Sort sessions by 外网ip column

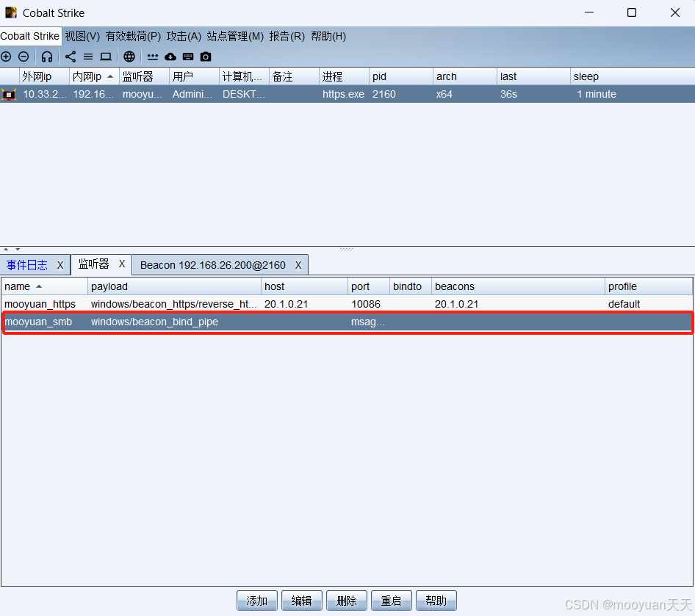click(44, 76)
